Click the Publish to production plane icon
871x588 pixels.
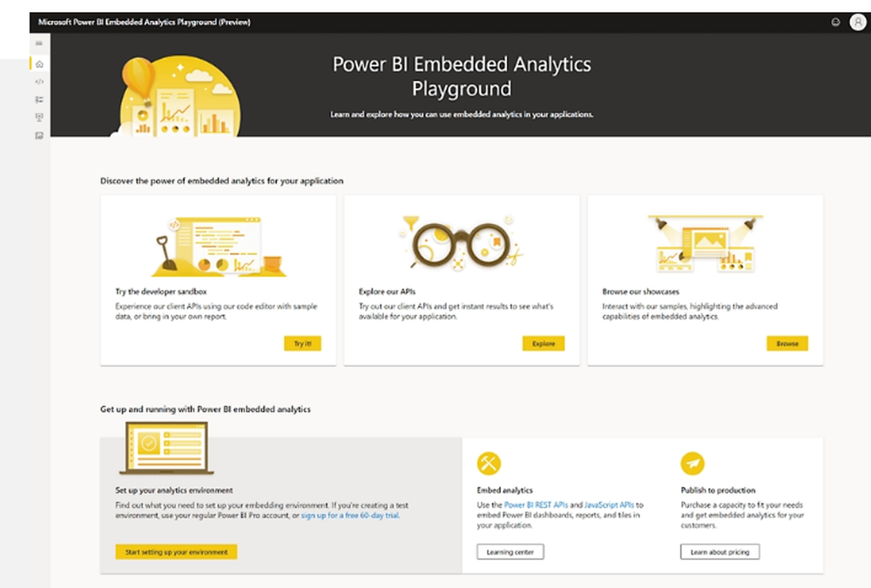pos(692,463)
